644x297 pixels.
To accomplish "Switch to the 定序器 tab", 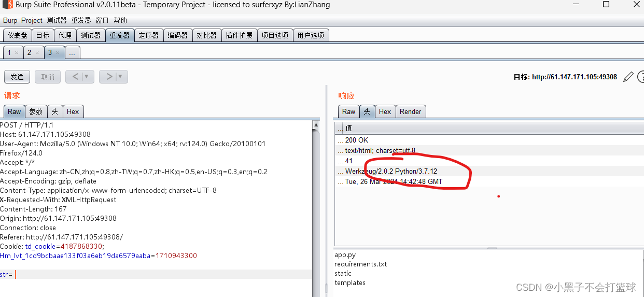I will click(x=148, y=35).
